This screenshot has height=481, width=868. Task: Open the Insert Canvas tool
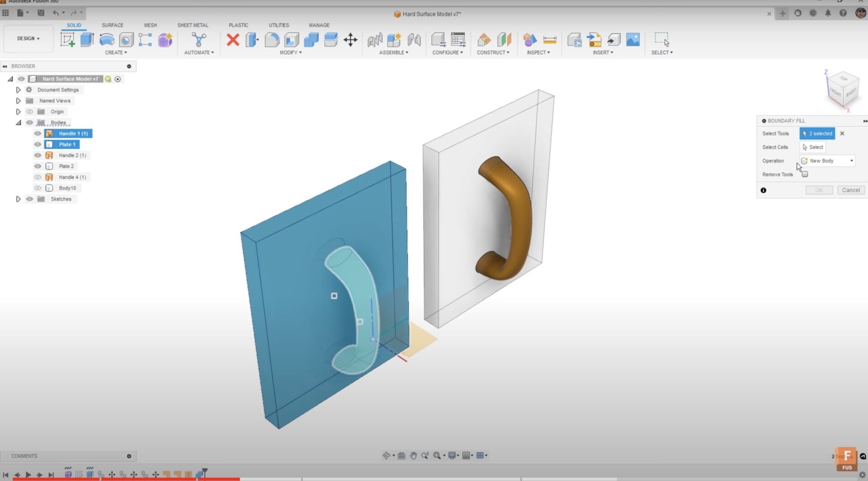click(x=632, y=40)
